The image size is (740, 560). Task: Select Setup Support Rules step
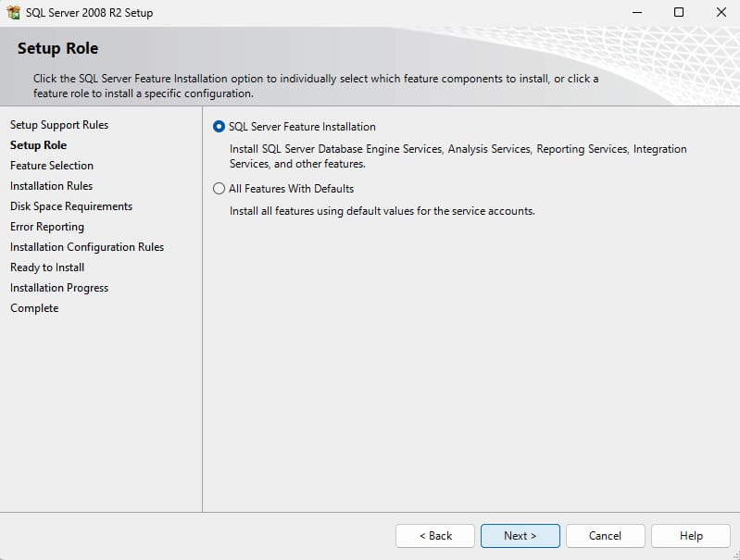pos(59,125)
